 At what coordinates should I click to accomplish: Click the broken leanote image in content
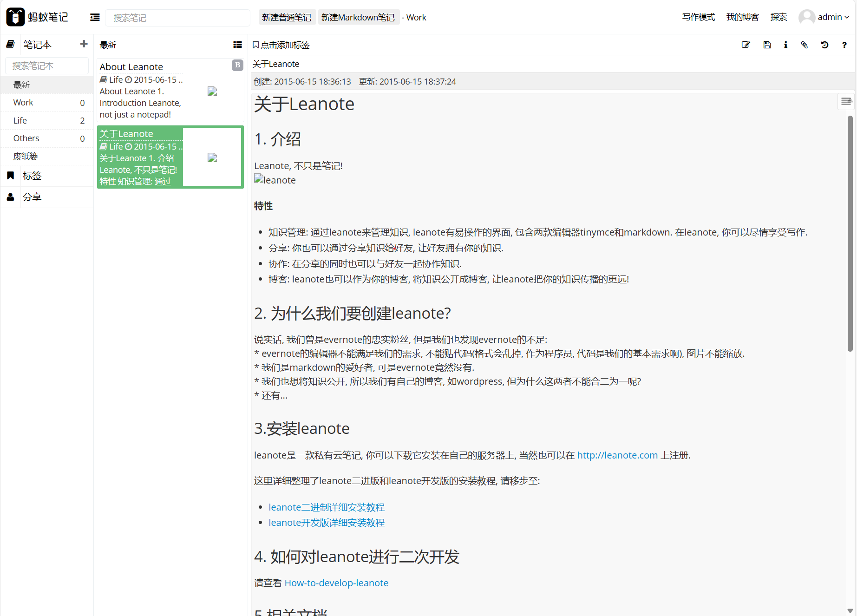(x=275, y=180)
